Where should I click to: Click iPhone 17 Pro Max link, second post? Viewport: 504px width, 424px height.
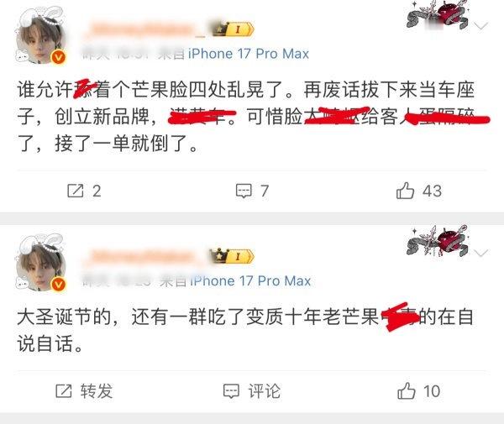[250, 280]
